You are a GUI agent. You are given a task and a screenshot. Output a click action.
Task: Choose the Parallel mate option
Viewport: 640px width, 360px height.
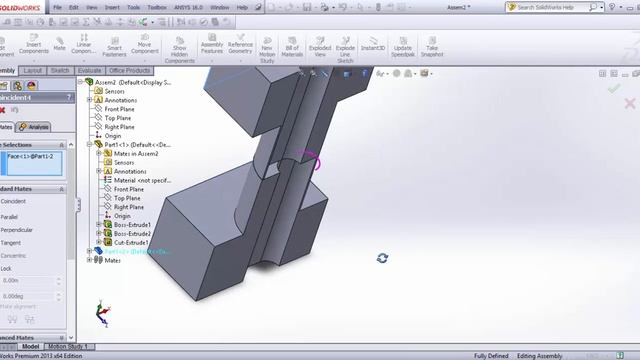pos(9,217)
